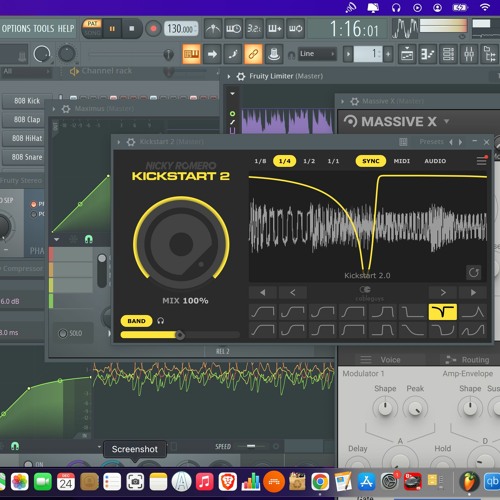Viewport: 500px width, 500px height.
Task: Open Kickstart Presets selector
Action: [431, 142]
